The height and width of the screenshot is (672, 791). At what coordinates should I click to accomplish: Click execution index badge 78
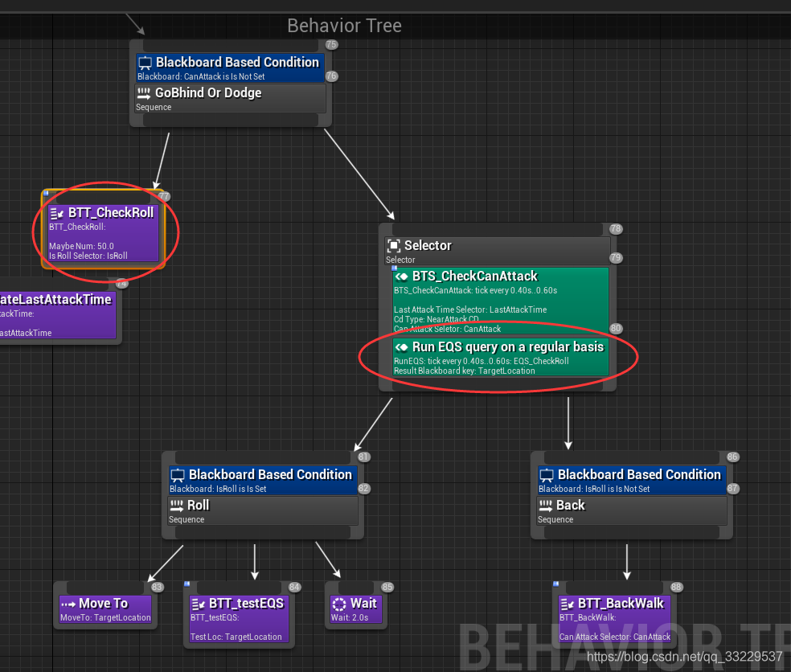tap(616, 228)
